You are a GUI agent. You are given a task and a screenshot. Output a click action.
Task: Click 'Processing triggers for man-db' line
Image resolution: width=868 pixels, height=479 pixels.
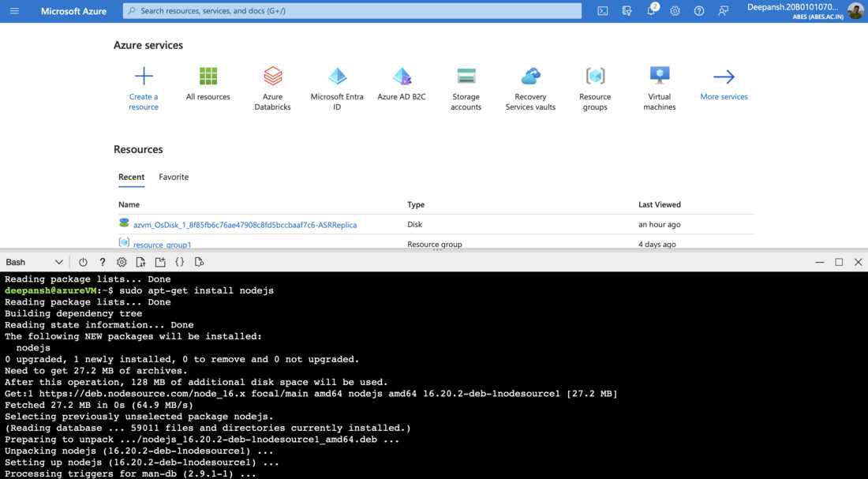[x=130, y=474]
